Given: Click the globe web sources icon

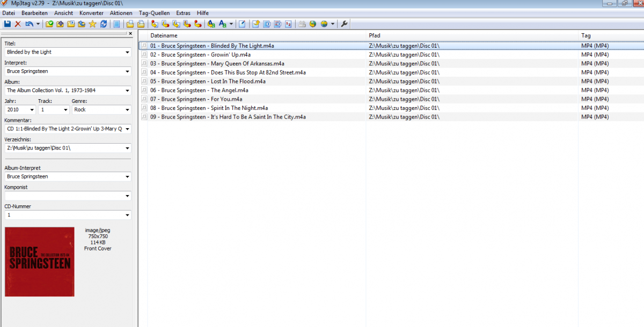Looking at the screenshot, I should pyautogui.click(x=313, y=24).
